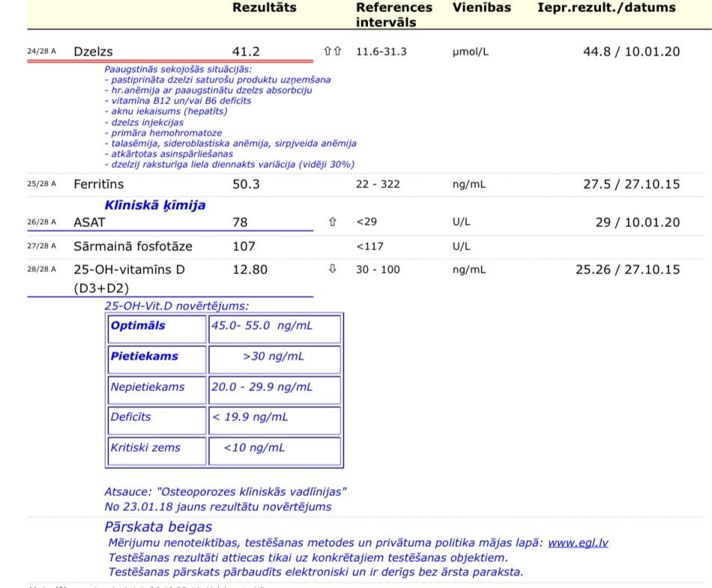The width and height of the screenshot is (712, 588).
Task: Click Ferritīns result 50.3
Action: (246, 184)
